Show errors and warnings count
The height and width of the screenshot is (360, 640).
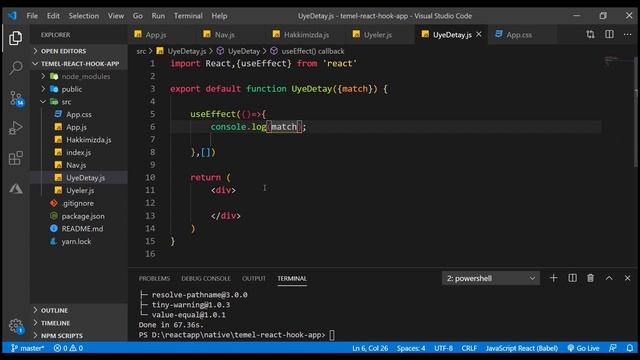pyautogui.click(x=68, y=348)
